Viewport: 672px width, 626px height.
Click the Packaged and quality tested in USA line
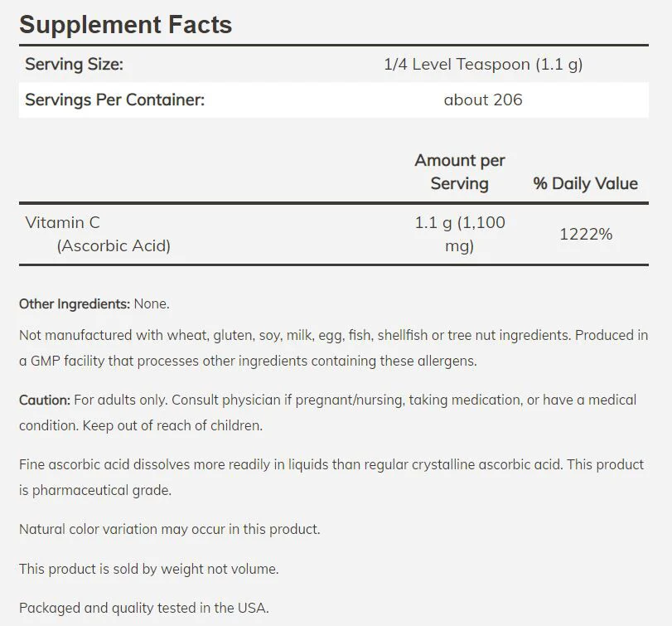(x=144, y=608)
